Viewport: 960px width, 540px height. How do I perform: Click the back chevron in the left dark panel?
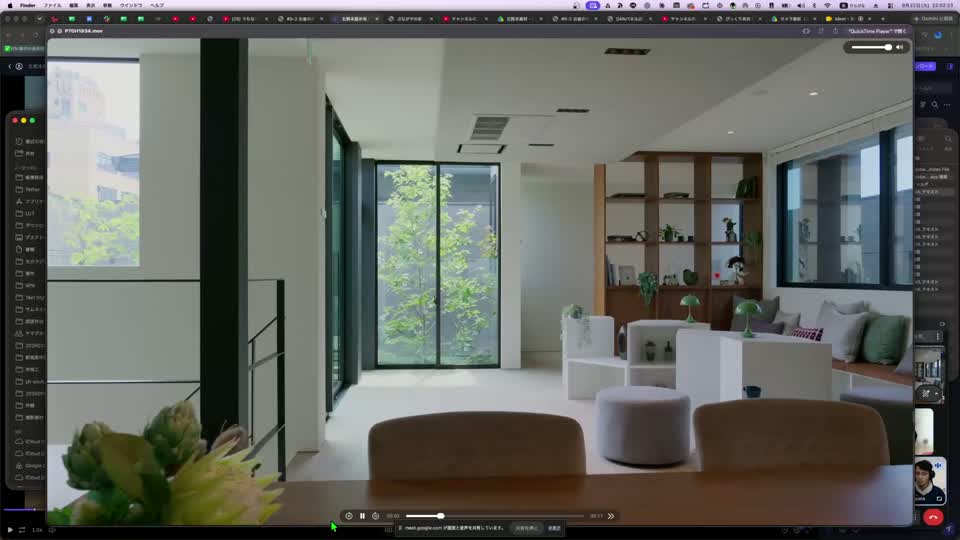pos(10,66)
